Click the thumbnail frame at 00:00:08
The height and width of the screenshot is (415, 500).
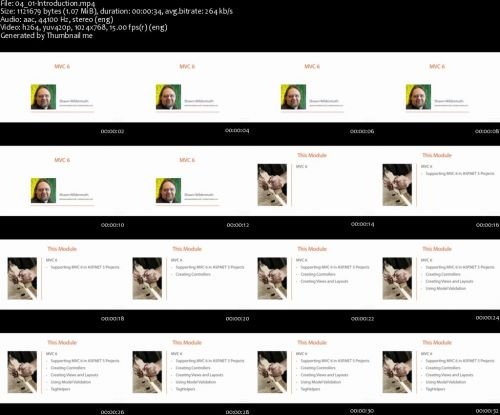(x=437, y=87)
